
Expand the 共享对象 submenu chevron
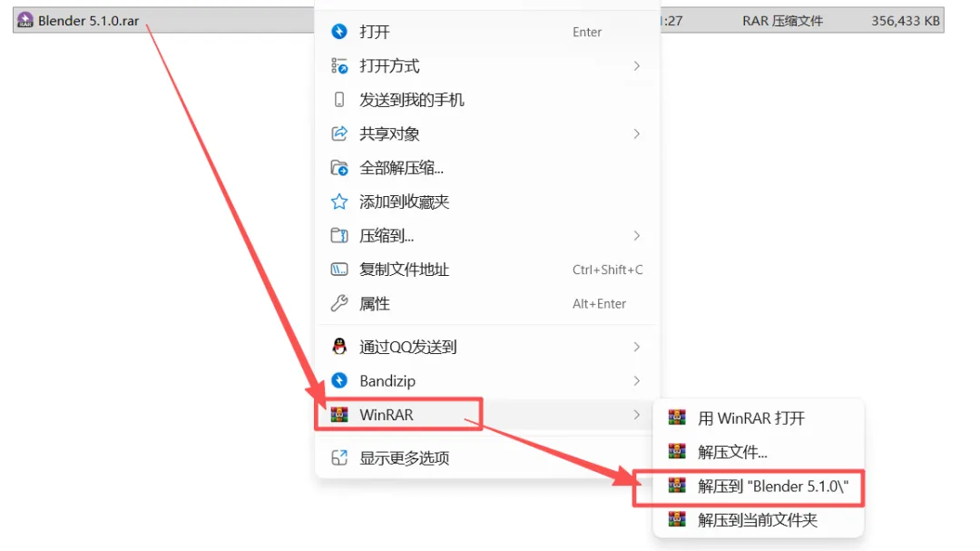637,133
